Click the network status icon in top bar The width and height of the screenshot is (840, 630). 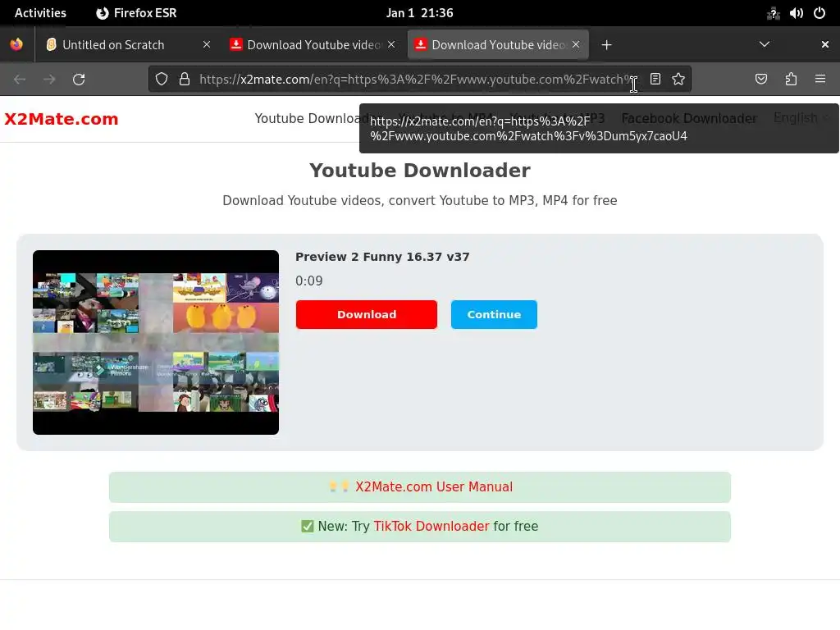click(773, 13)
